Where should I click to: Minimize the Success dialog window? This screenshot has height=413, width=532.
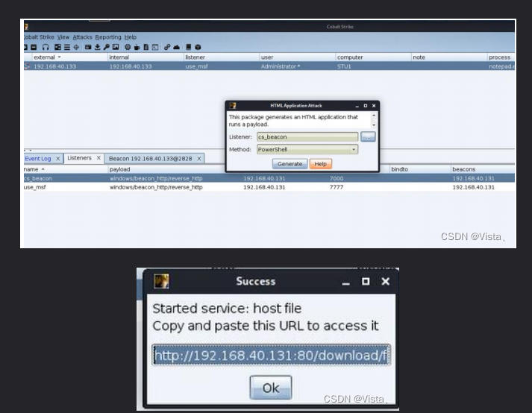pyautogui.click(x=345, y=282)
